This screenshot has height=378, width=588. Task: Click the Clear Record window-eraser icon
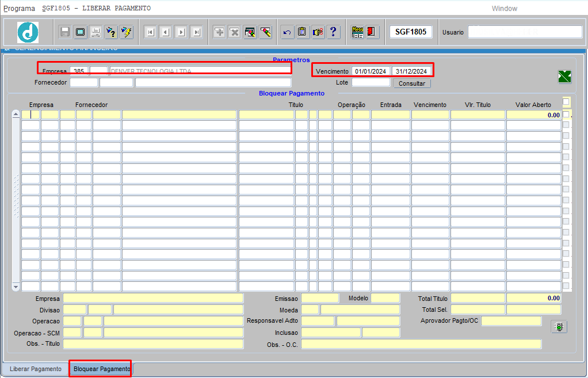click(250, 32)
